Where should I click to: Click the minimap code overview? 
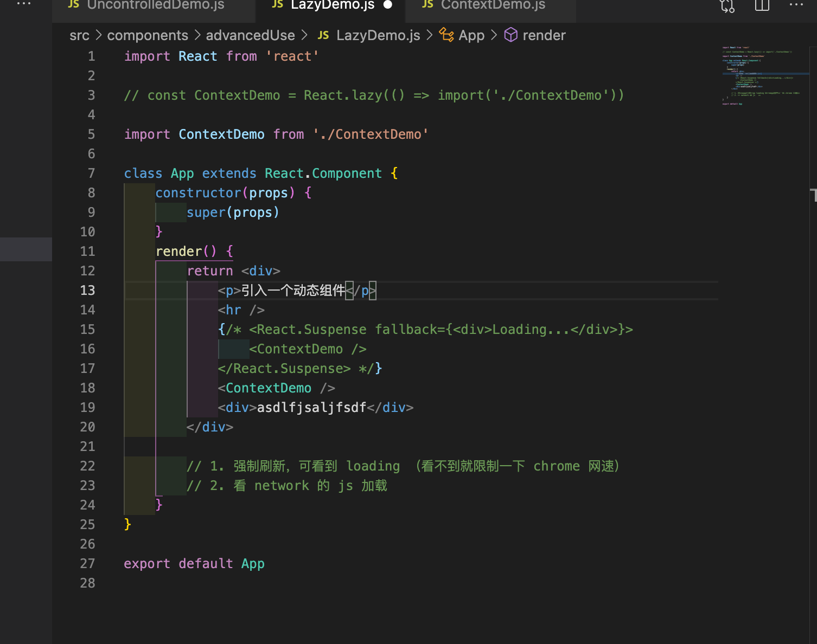click(765, 76)
